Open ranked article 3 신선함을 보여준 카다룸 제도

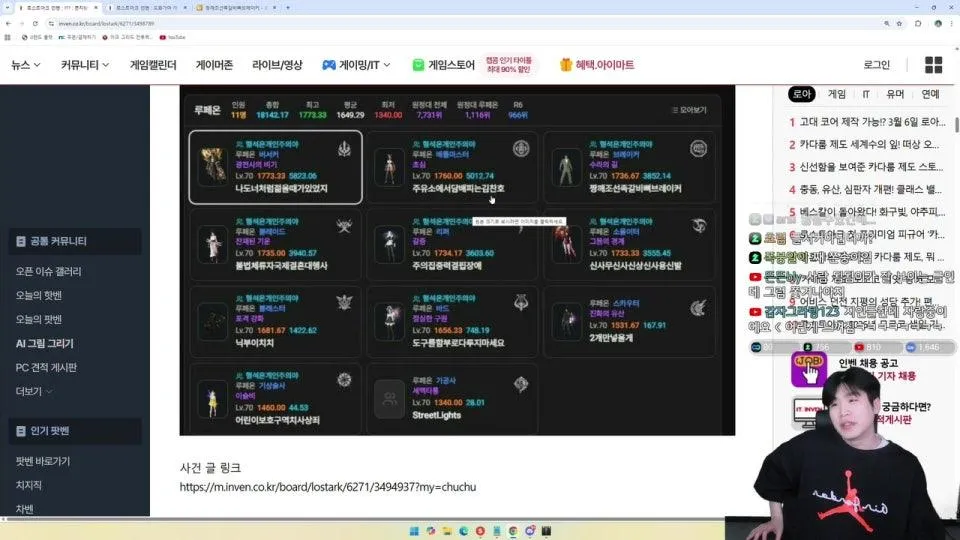(x=866, y=167)
